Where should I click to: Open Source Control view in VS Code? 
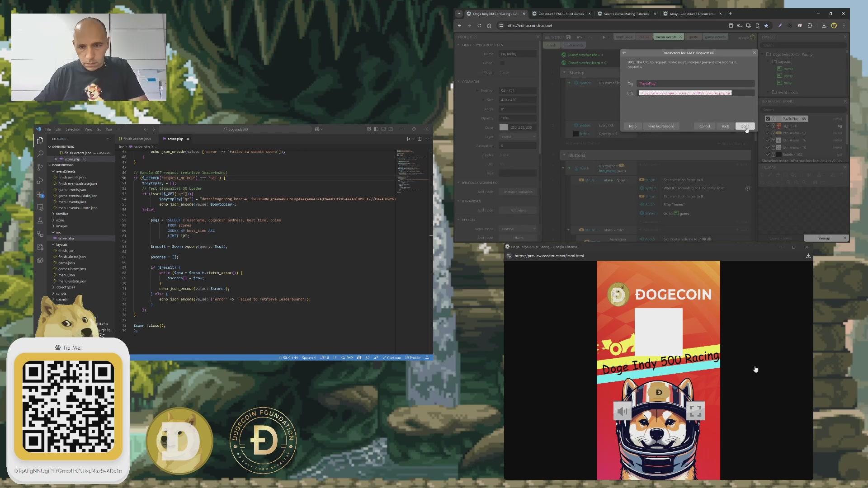click(x=40, y=167)
